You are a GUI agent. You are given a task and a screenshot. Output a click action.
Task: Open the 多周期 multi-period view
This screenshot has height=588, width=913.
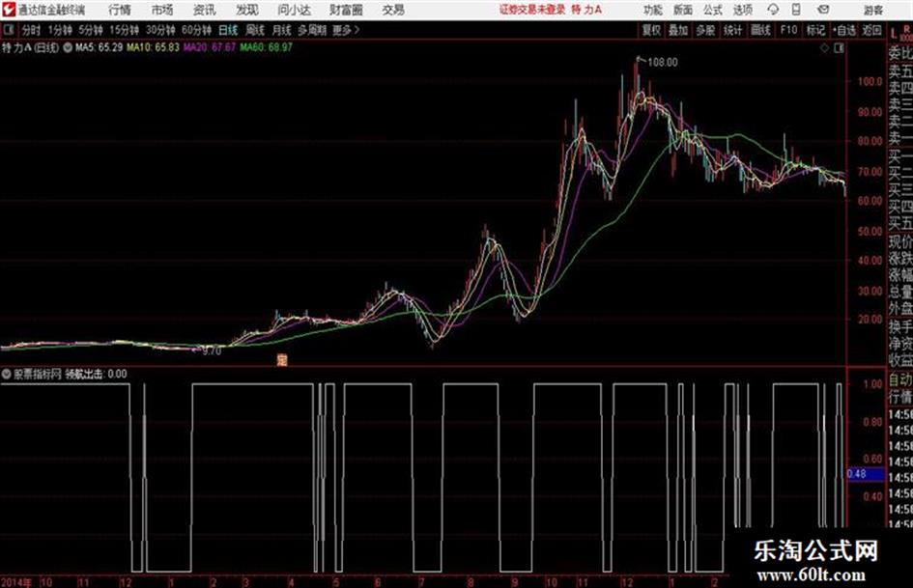point(311,30)
